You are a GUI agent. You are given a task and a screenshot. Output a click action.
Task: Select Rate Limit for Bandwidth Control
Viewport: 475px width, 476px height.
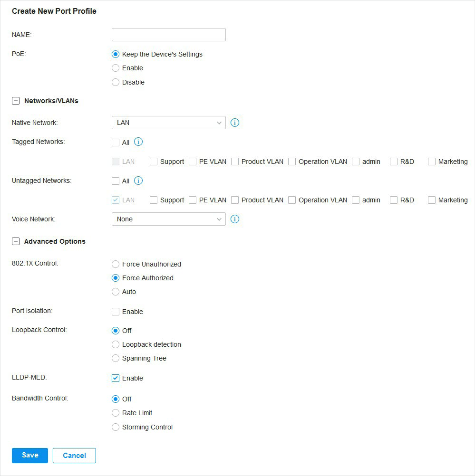116,413
